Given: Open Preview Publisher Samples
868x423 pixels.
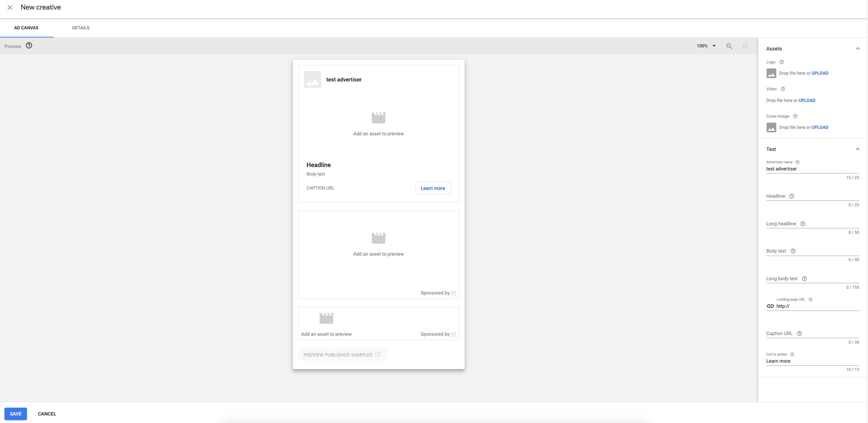Looking at the screenshot, I should click(x=342, y=355).
